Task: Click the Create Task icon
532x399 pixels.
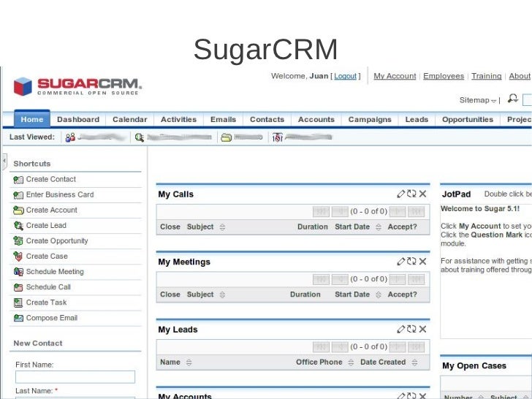Action: [x=18, y=303]
